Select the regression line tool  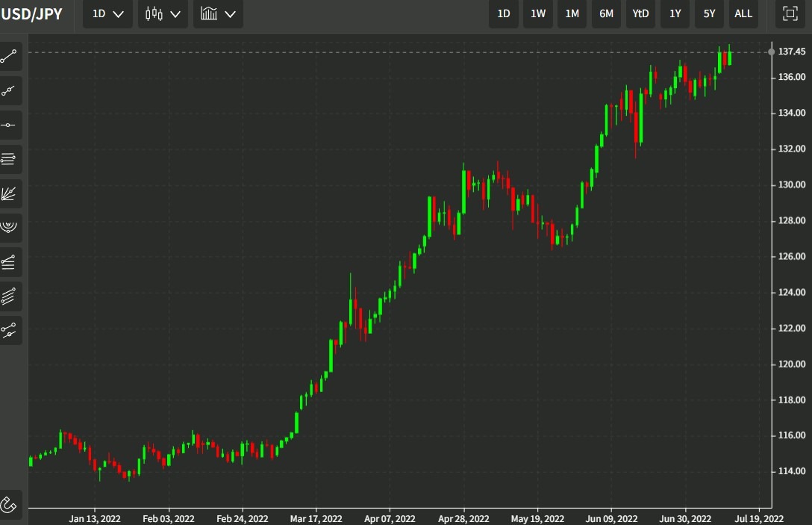pyautogui.click(x=9, y=330)
